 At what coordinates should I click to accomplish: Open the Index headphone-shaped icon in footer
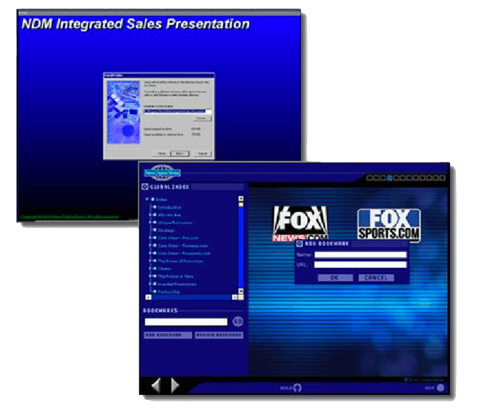click(297, 388)
